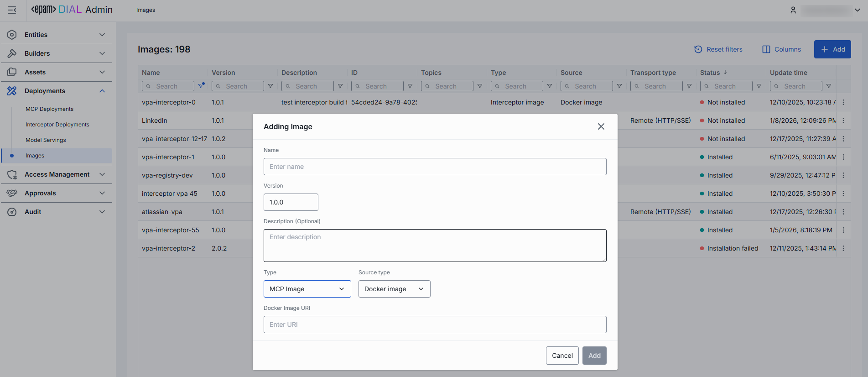868x377 pixels.
Task: Open the user profile icon
Action: (x=793, y=10)
